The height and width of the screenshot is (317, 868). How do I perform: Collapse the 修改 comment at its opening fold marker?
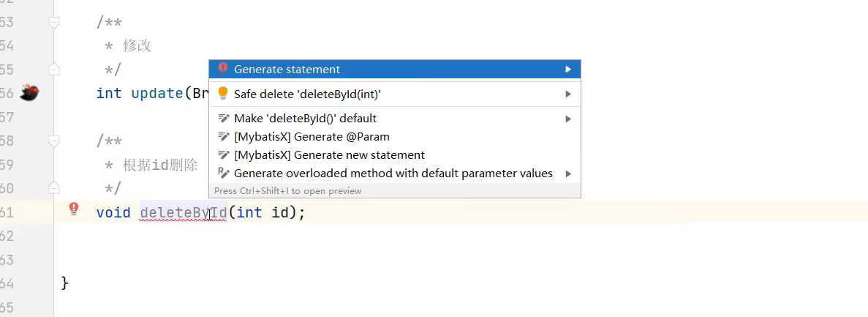pos(53,23)
